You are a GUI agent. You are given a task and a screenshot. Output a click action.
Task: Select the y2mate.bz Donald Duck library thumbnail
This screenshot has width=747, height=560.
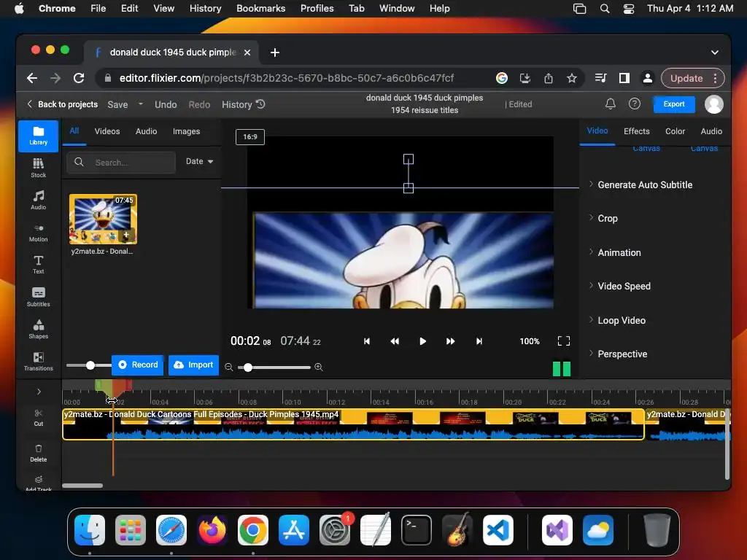[103, 219]
